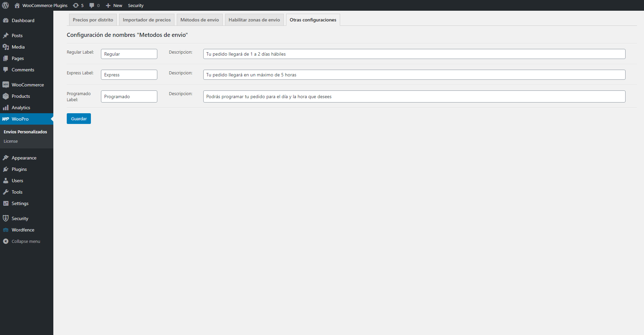
Task: Click the WordPress logo icon
Action: (6, 5)
